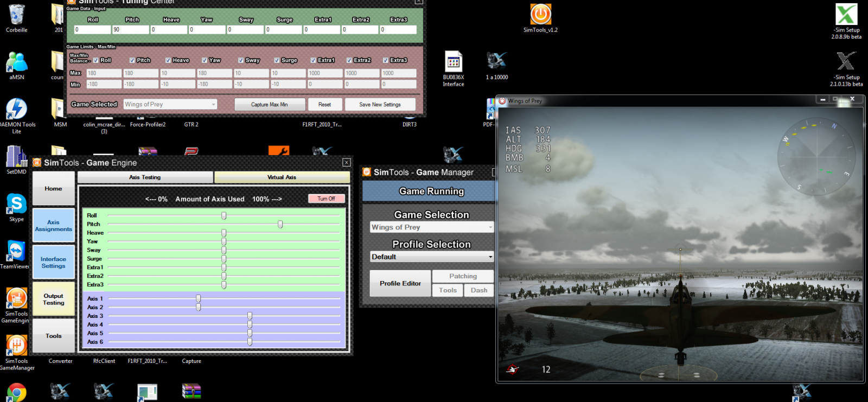Click the Turn Off button in Game Engine

327,199
